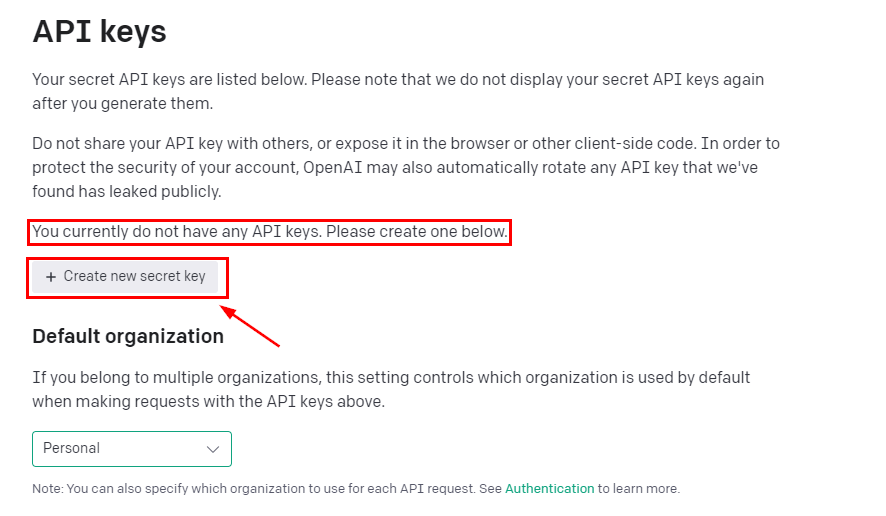This screenshot has width=886, height=516.
Task: Click the plus icon for new key
Action: [51, 277]
